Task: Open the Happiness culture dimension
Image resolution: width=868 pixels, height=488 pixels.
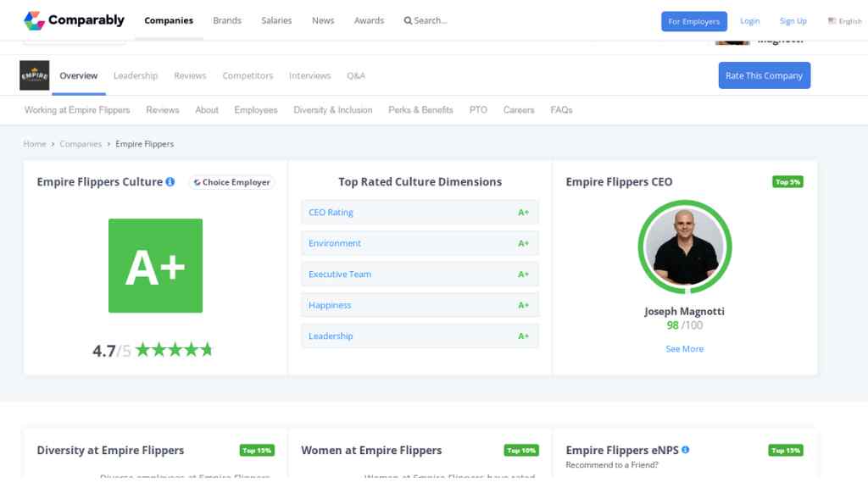Action: coord(420,305)
